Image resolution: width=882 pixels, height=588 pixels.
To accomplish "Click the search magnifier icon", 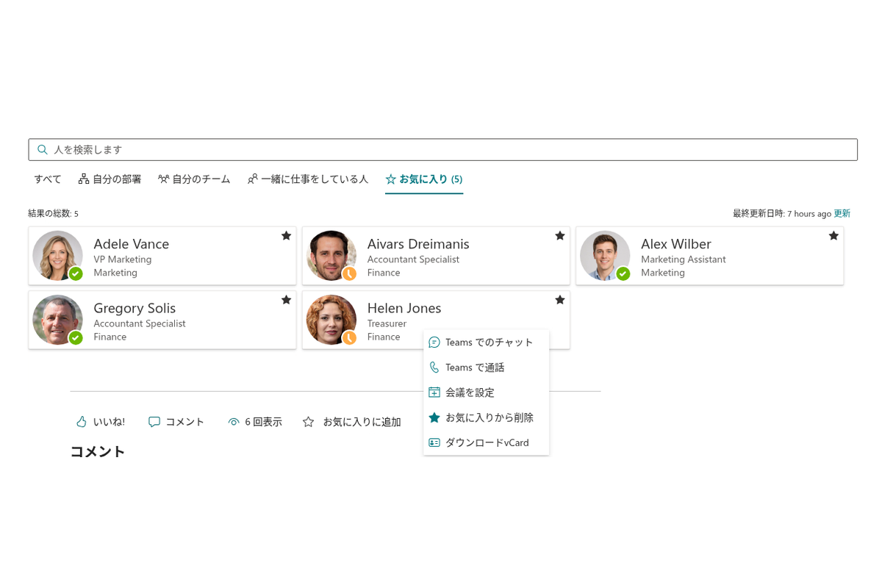I will tap(43, 149).
